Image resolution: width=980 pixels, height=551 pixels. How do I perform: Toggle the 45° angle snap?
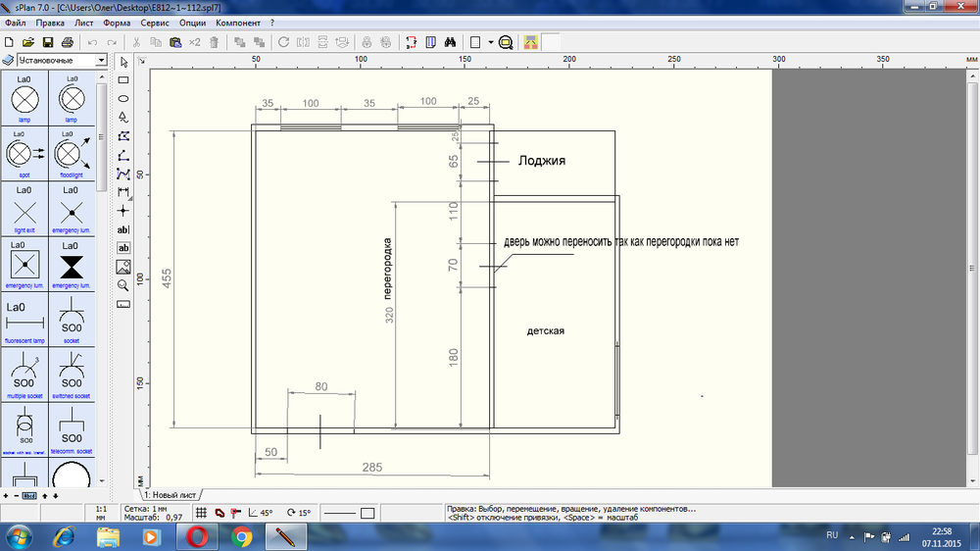pos(261,513)
